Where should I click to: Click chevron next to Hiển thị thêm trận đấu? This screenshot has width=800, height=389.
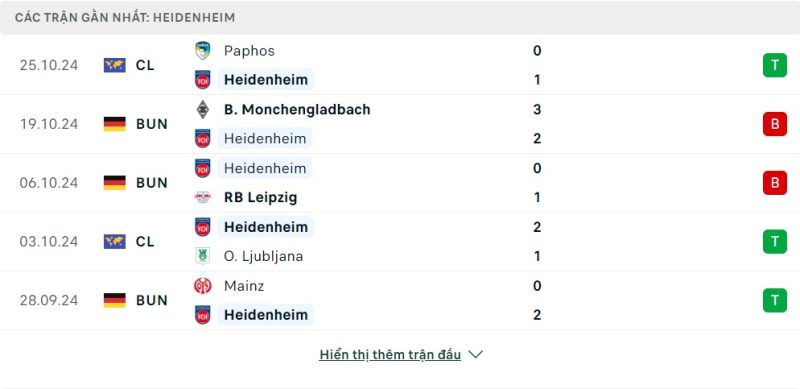[476, 354]
